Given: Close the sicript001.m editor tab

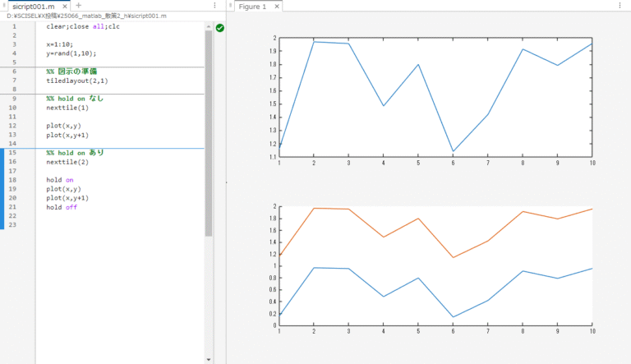Looking at the screenshot, I should pos(65,6).
